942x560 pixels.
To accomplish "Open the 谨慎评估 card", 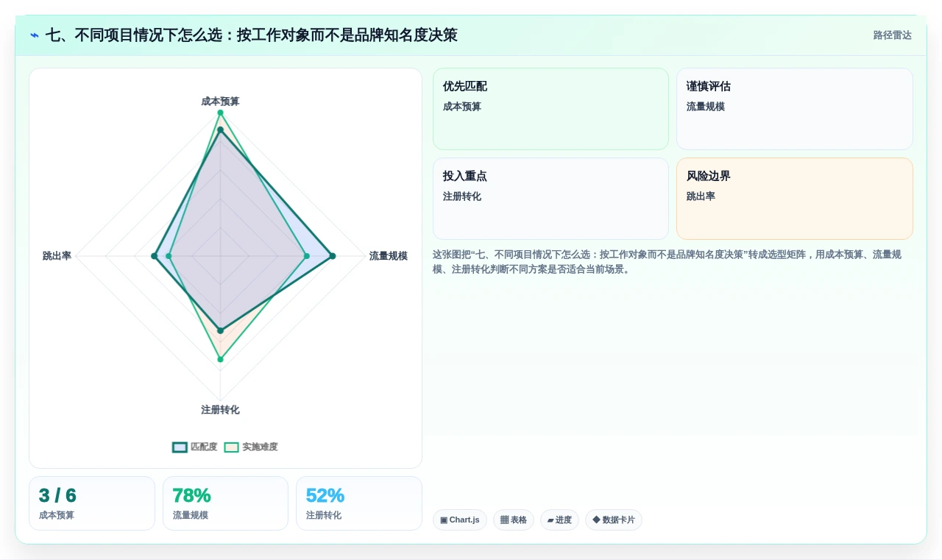I will coord(795,109).
